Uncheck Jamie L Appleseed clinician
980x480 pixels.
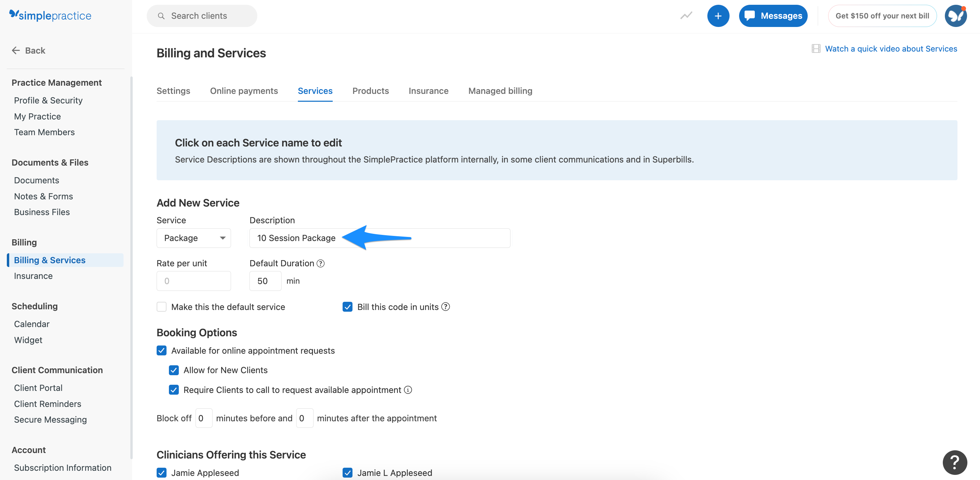pyautogui.click(x=347, y=472)
